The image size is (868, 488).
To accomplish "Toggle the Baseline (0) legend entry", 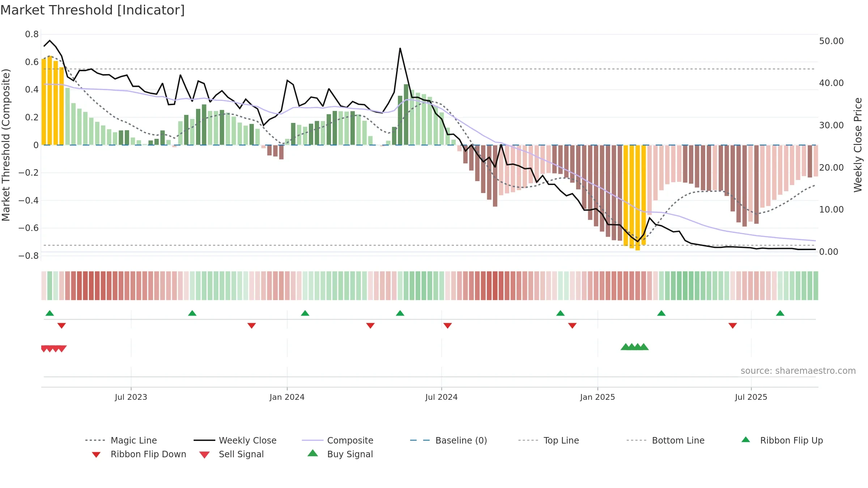I will pos(448,440).
